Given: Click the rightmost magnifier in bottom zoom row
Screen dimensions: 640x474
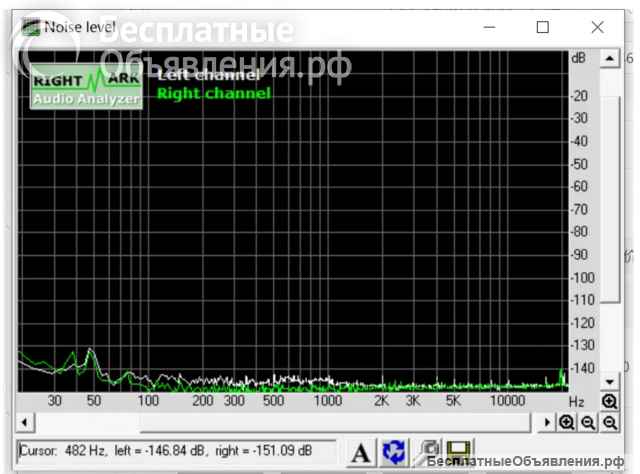Looking at the screenshot, I should pos(609,422).
